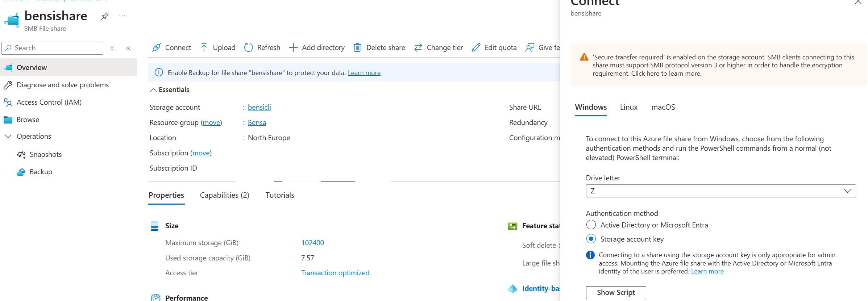This screenshot has width=868, height=301.
Task: Click the Add directory plus icon
Action: coord(293,47)
